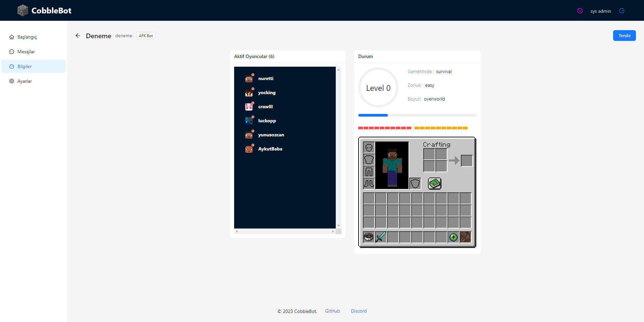Click the pink smiley icon in header

tap(580, 11)
